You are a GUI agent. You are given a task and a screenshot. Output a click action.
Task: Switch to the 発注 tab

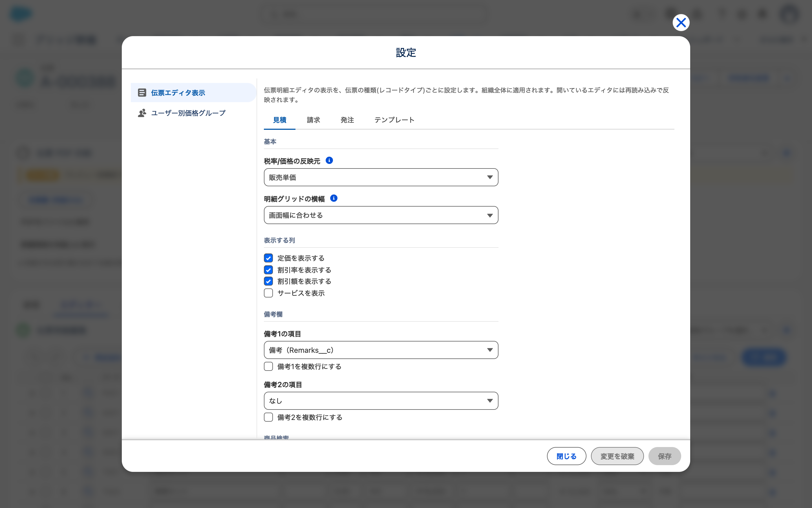point(347,120)
